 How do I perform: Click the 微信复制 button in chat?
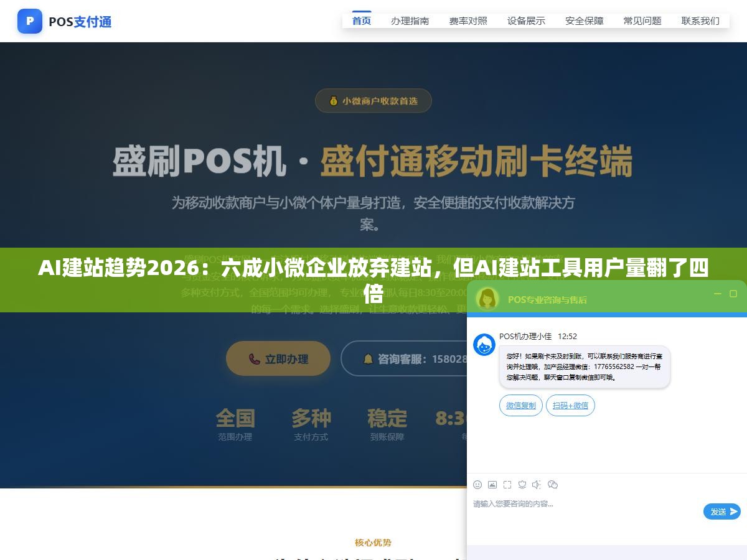tap(521, 405)
